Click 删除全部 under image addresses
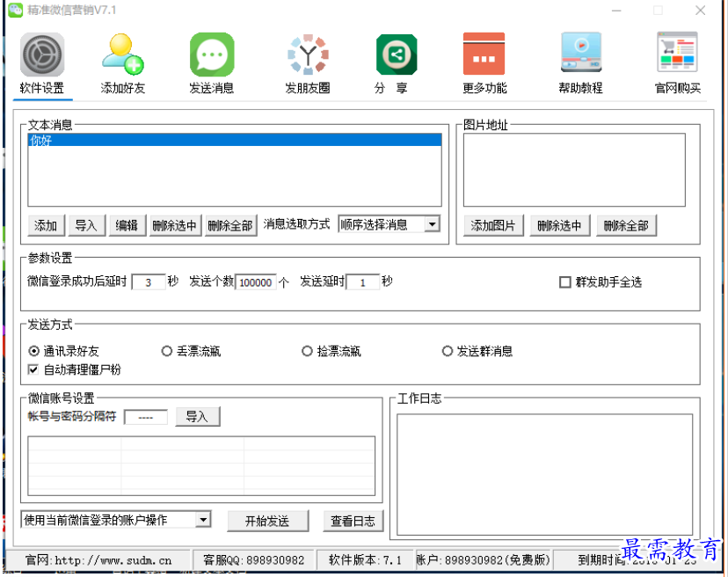The image size is (728, 577). coord(626,226)
